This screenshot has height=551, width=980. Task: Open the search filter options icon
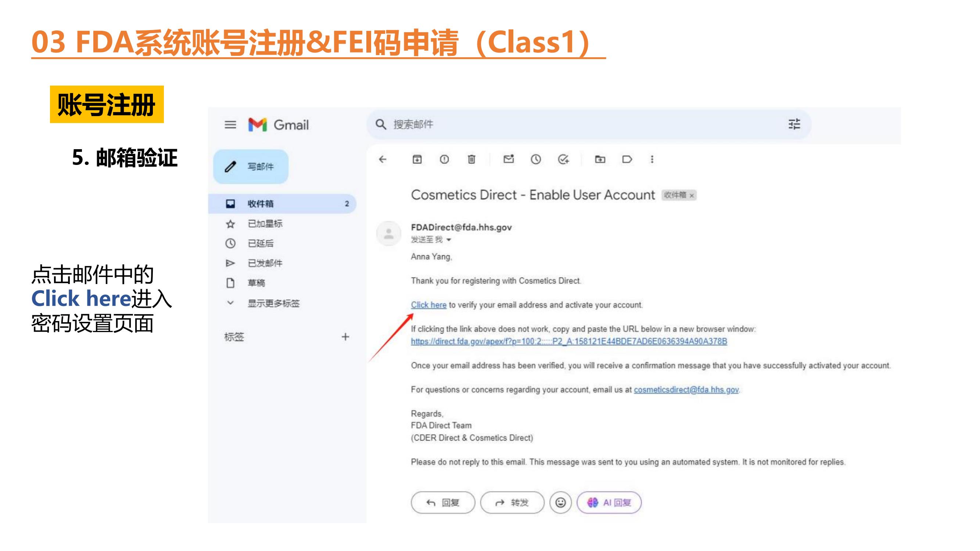(x=794, y=125)
